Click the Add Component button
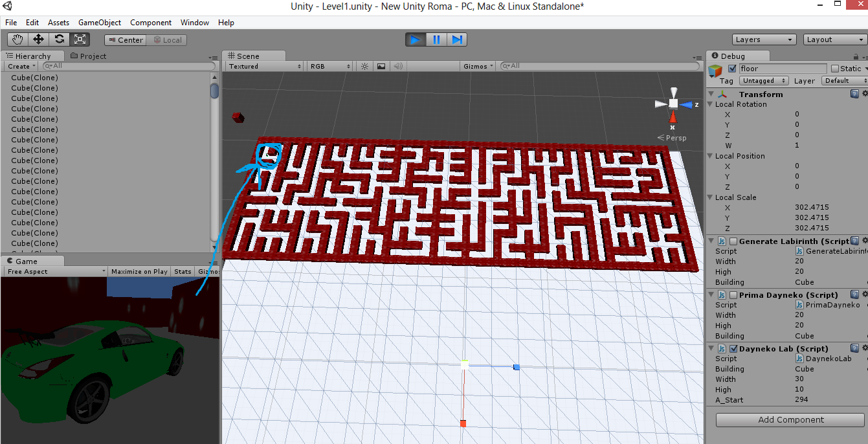 [x=790, y=419]
